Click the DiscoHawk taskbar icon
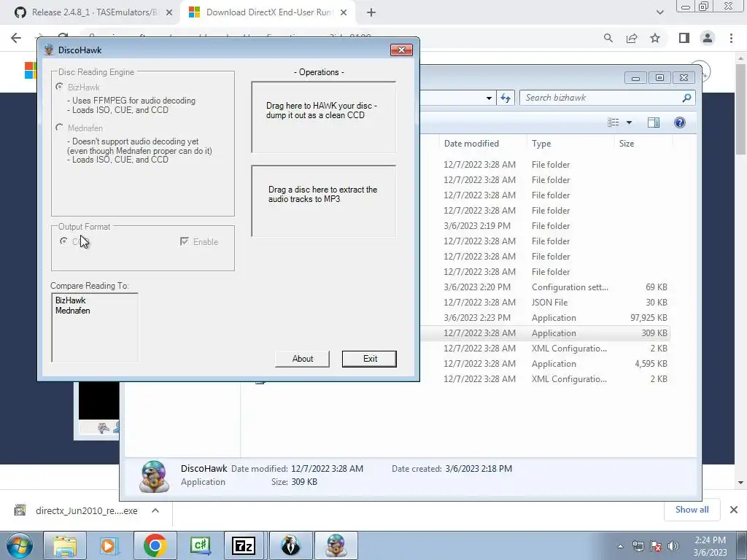Image resolution: width=747 pixels, height=560 pixels. click(x=336, y=545)
